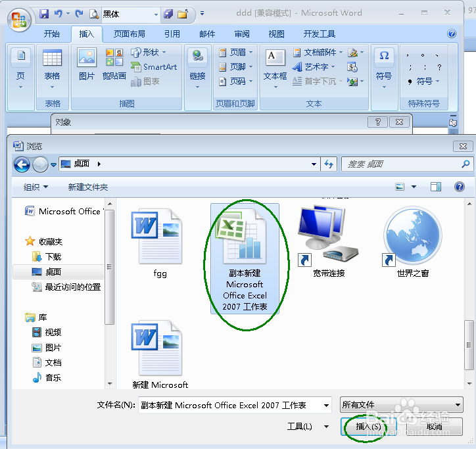Click the filename input field
Viewport: 476px width, 449px height.
click(234, 406)
